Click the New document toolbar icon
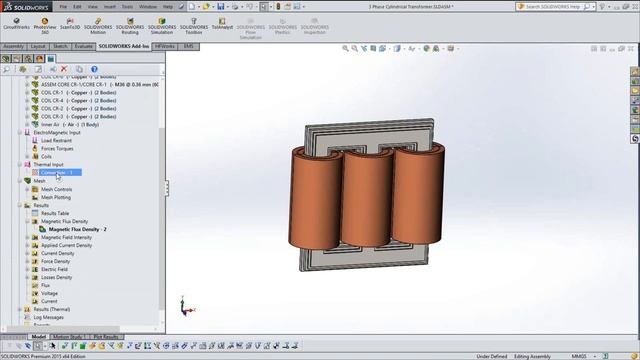This screenshot has width=640, height=360. (192, 7)
